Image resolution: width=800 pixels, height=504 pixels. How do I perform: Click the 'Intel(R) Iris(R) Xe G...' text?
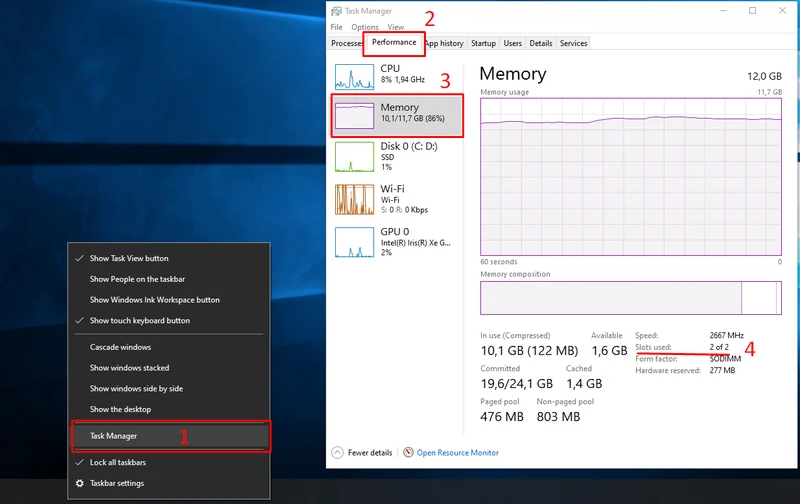click(x=416, y=243)
